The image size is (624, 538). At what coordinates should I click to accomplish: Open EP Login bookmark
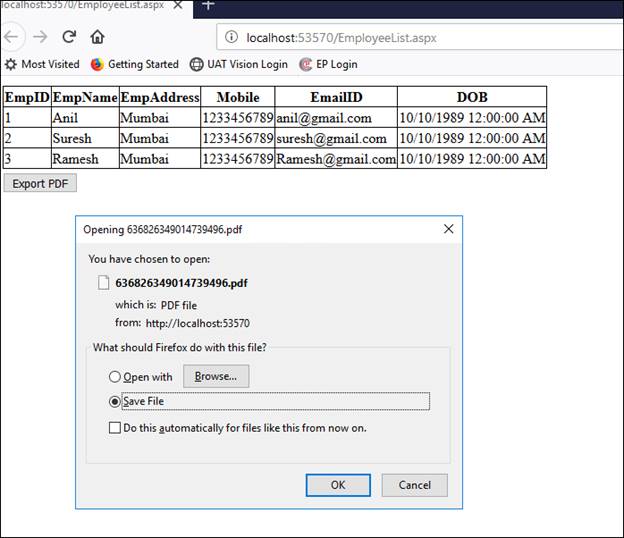pos(329,64)
